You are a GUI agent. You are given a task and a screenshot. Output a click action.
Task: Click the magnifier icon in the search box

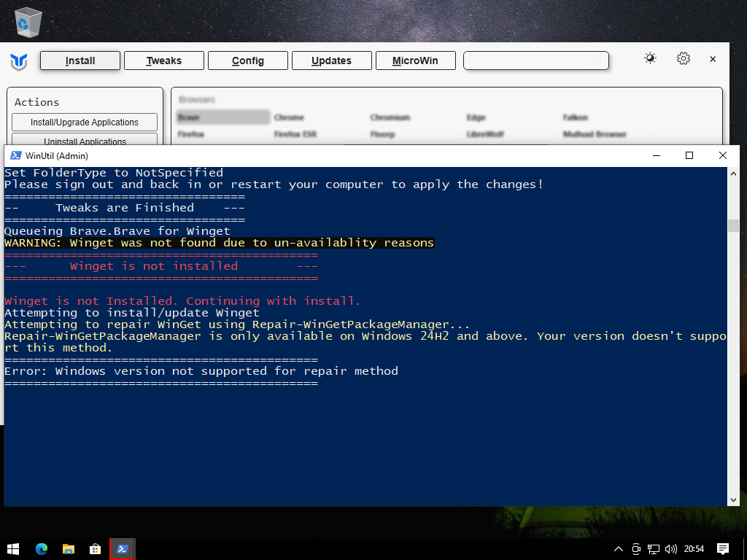596,60
